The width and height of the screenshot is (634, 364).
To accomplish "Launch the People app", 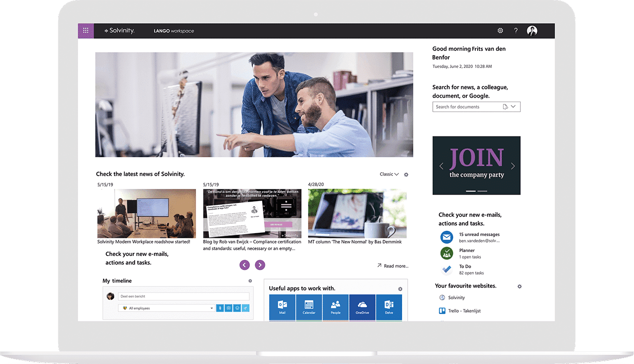I will tap(335, 307).
